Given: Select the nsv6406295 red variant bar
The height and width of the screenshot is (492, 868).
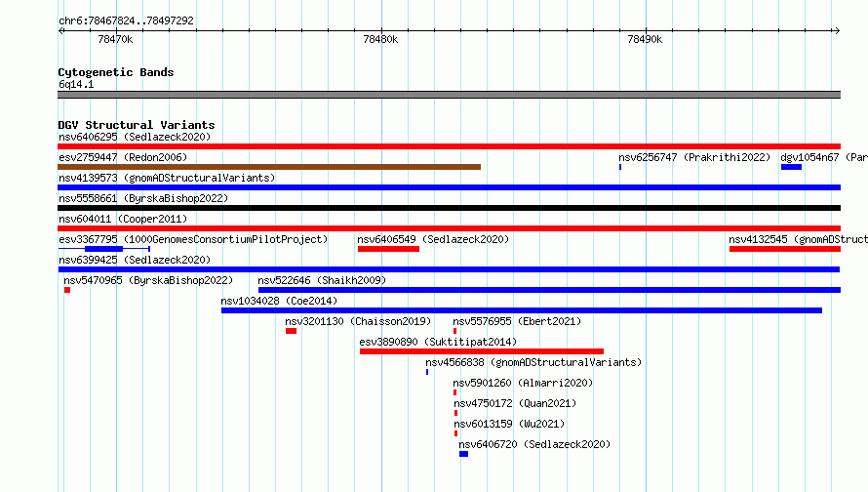Looking at the screenshot, I should [x=449, y=146].
